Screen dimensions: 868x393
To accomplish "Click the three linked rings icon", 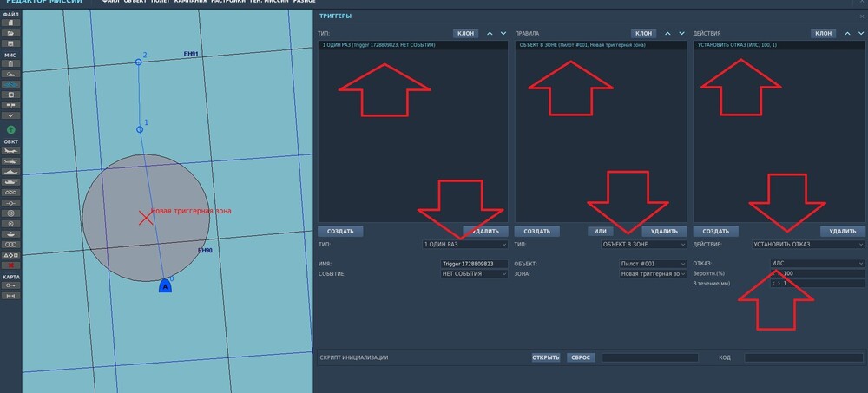I will (x=11, y=244).
